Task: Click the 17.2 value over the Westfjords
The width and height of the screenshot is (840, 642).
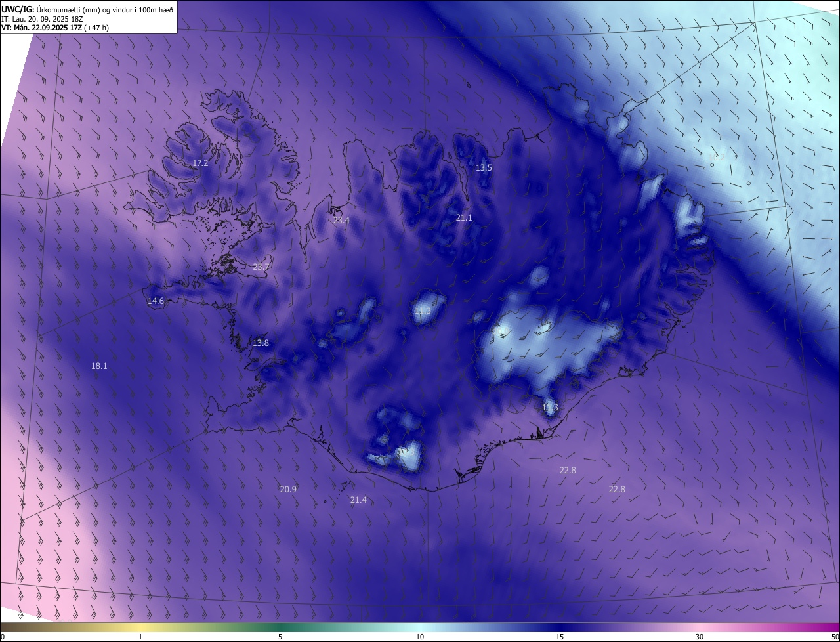Action: [x=200, y=163]
